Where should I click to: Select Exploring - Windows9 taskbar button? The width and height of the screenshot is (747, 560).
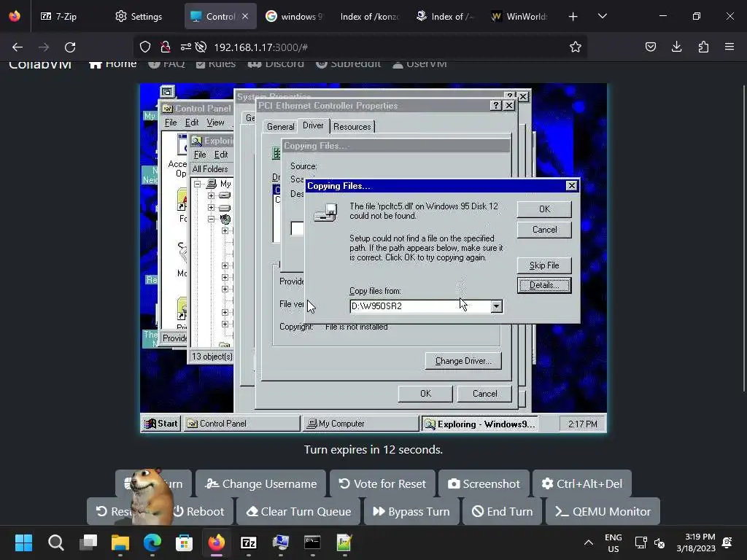pos(480,424)
